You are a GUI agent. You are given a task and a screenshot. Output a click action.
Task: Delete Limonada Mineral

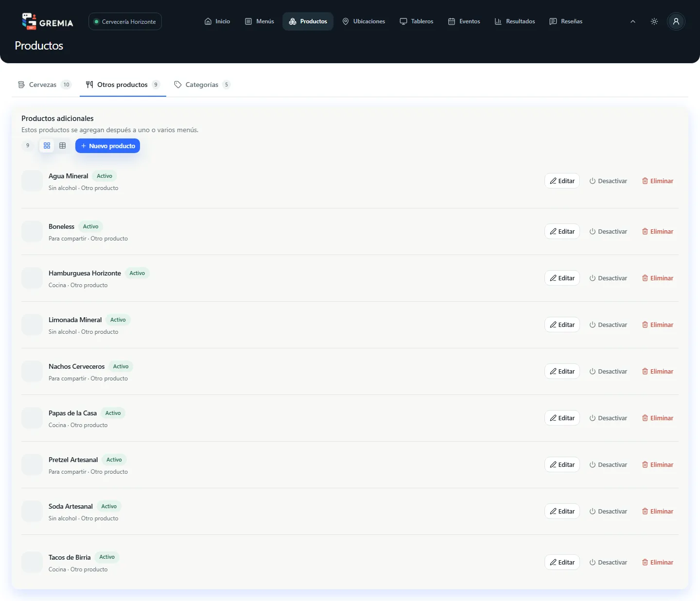tap(658, 325)
